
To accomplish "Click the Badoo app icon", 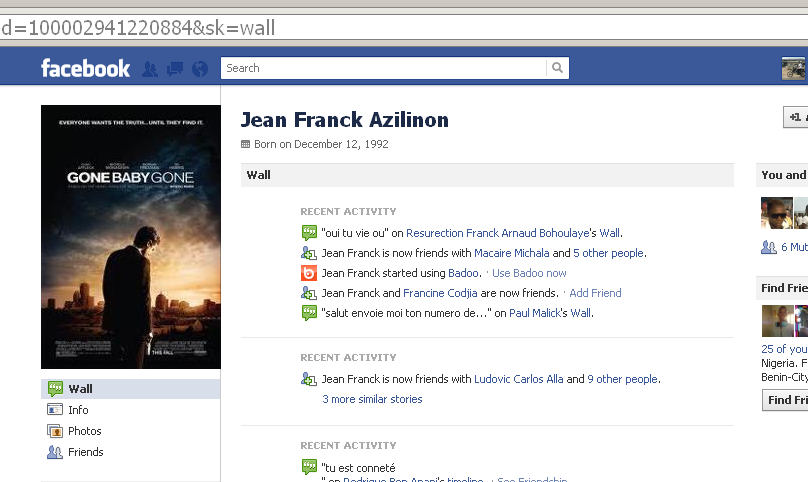I will (x=309, y=273).
